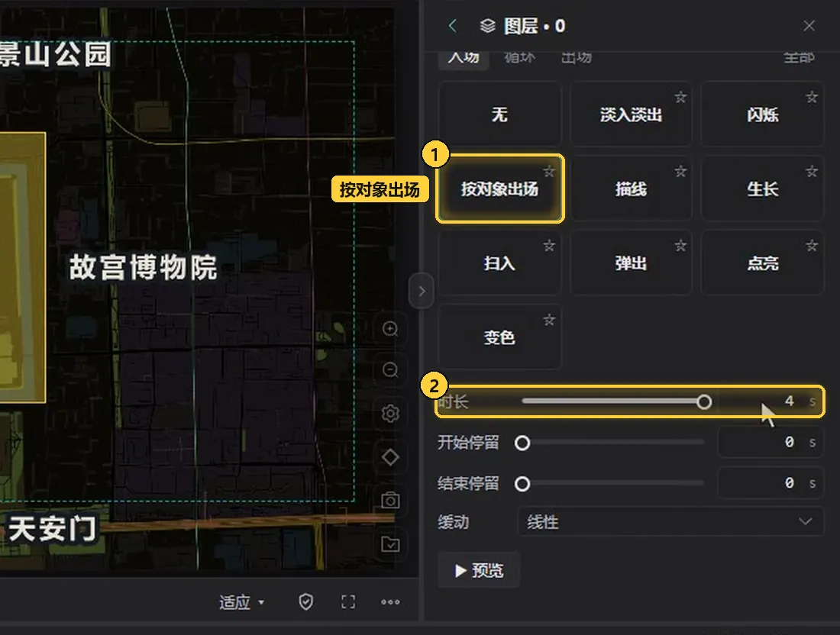The width and height of the screenshot is (840, 635).
Task: Close the 图层·0 panel
Action: tap(809, 26)
